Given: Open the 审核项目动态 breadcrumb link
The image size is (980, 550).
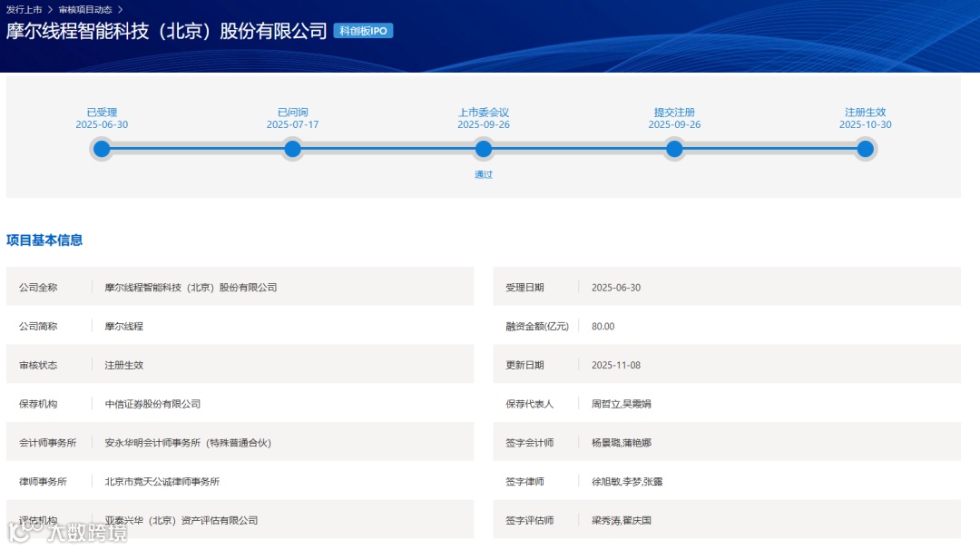Looking at the screenshot, I should tap(85, 9).
